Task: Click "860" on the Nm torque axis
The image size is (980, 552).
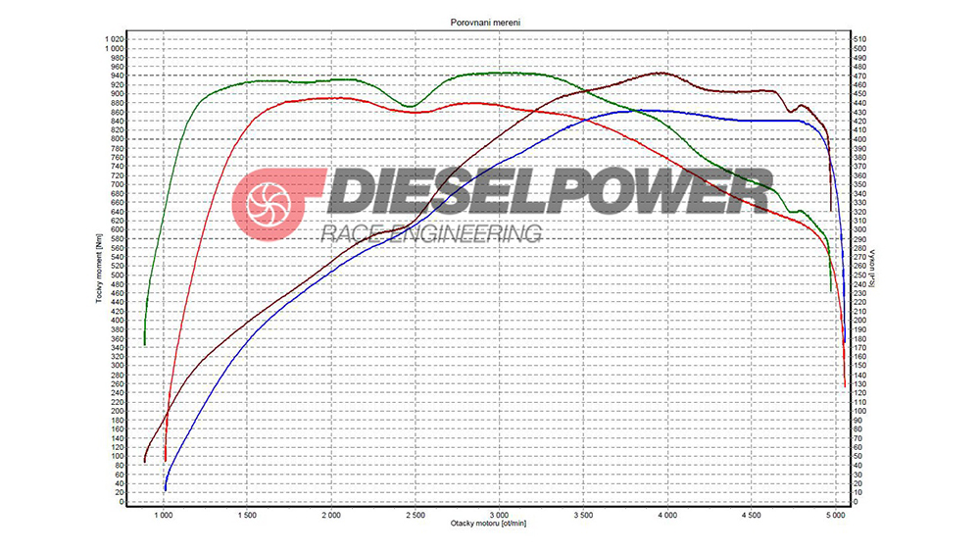Action: (118, 112)
